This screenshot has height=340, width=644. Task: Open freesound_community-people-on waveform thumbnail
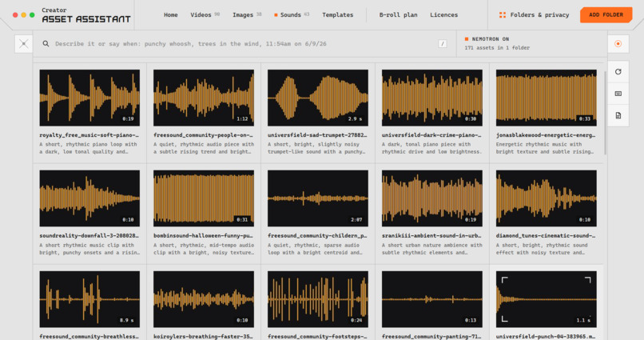click(203, 98)
